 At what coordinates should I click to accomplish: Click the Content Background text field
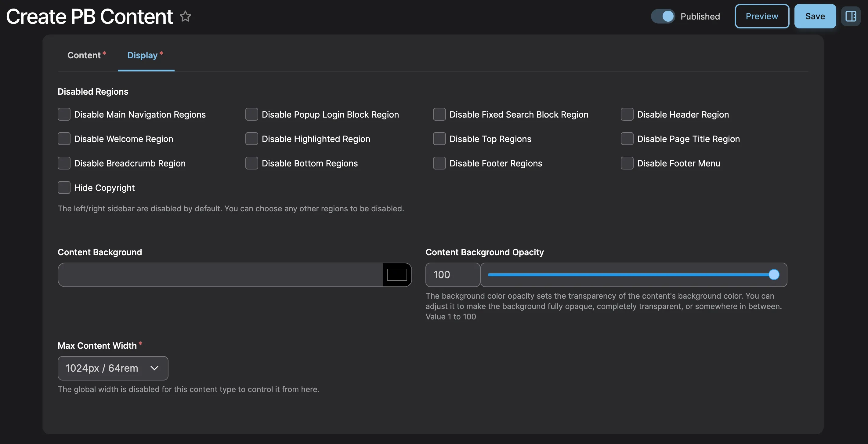[x=220, y=275]
